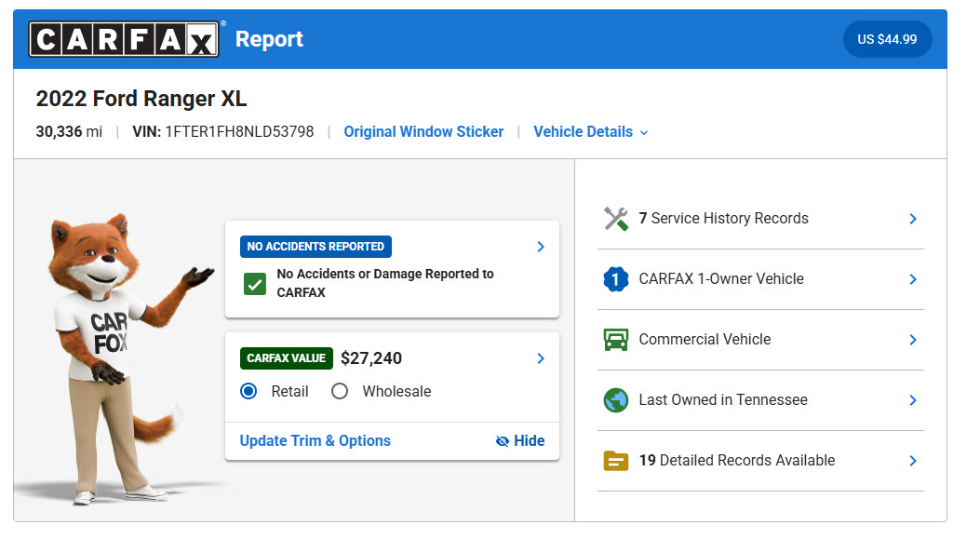Click the crossed-eye Hide icon
The image size is (980, 539).
click(x=502, y=441)
